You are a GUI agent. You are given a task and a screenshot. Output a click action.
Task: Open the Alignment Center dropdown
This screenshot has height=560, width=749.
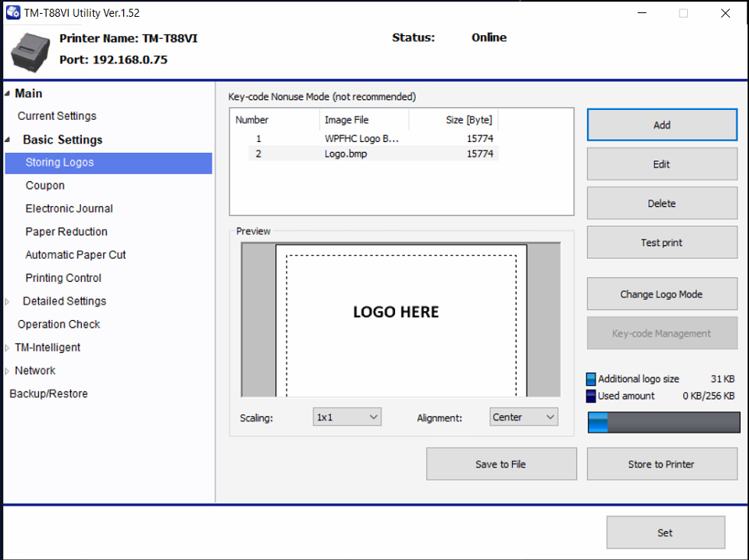click(524, 417)
